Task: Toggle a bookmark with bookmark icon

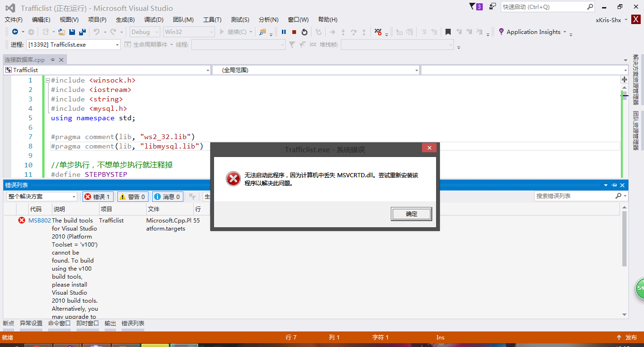Action: [448, 32]
